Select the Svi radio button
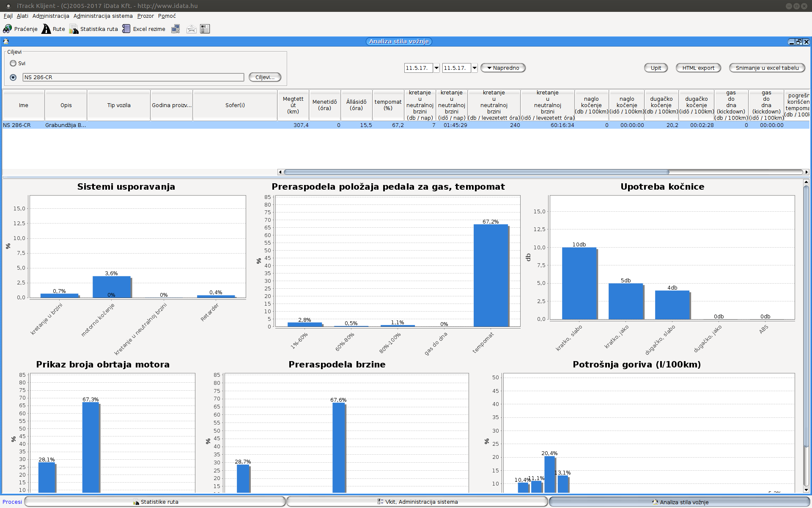The height and width of the screenshot is (508, 812). tap(13, 63)
